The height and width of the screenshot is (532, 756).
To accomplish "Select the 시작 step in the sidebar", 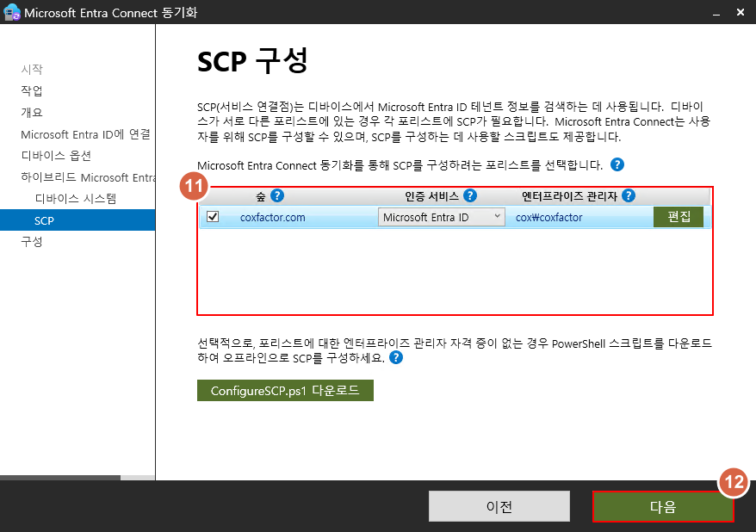I will point(32,70).
